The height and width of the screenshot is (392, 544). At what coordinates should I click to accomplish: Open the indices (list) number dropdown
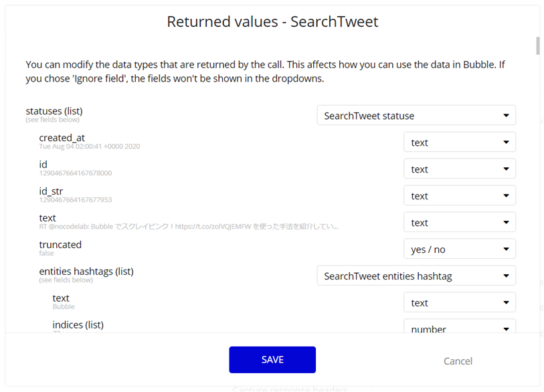pyautogui.click(x=459, y=326)
